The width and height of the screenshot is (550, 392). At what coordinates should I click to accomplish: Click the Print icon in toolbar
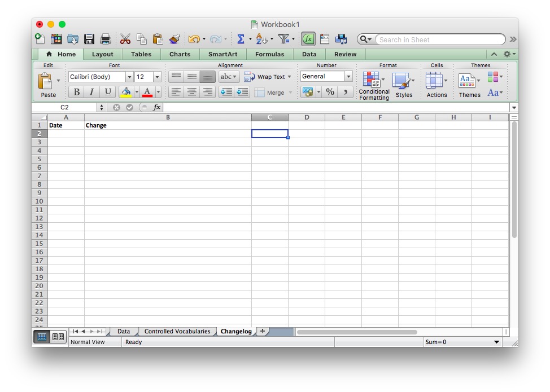105,39
